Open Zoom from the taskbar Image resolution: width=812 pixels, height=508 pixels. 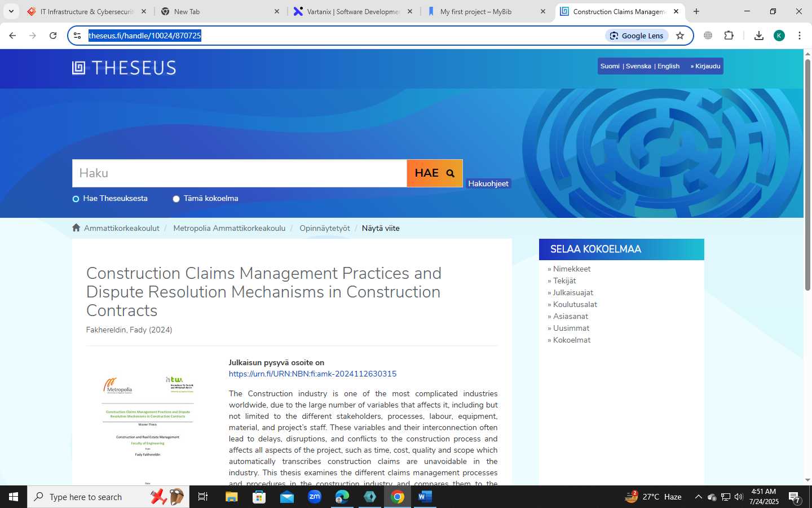[314, 497]
